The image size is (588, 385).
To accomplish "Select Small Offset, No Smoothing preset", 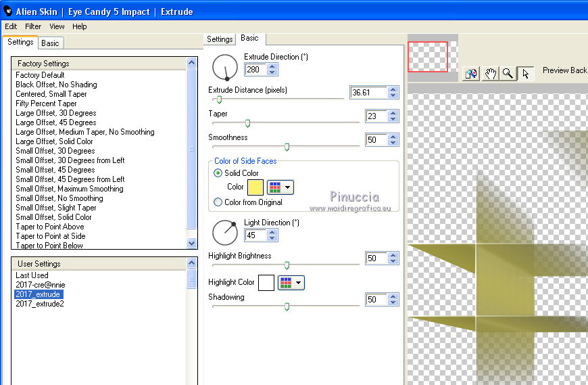I will click(59, 198).
